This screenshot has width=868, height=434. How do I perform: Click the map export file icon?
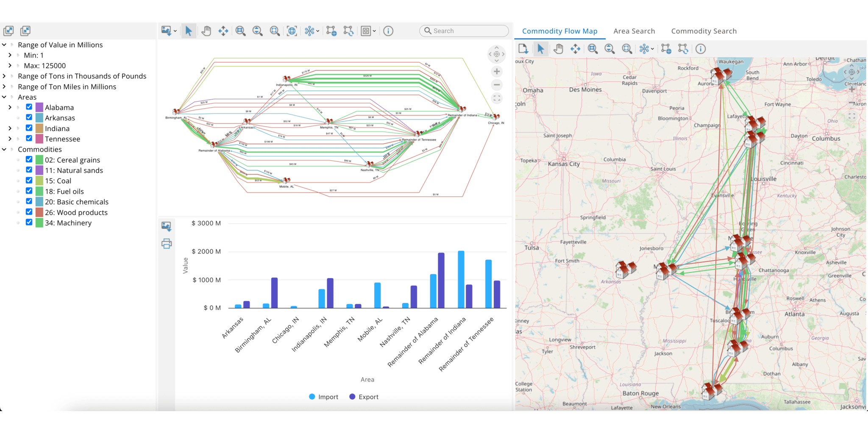[523, 49]
